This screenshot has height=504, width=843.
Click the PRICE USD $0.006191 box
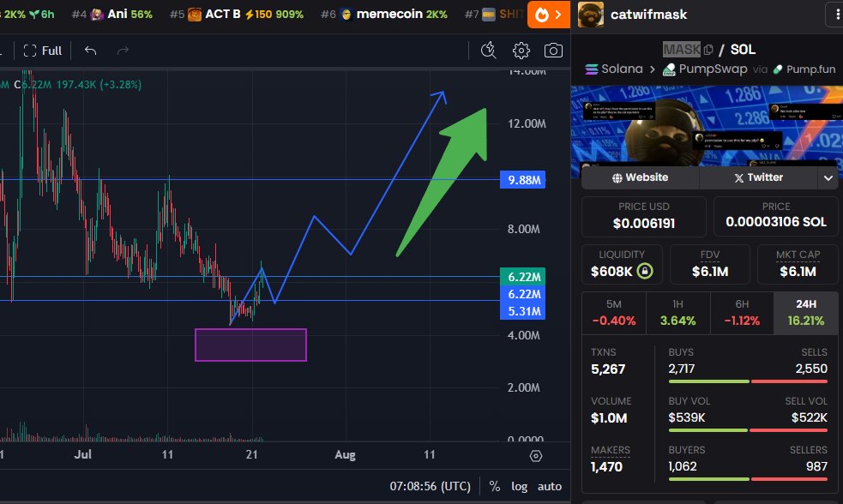pos(643,216)
